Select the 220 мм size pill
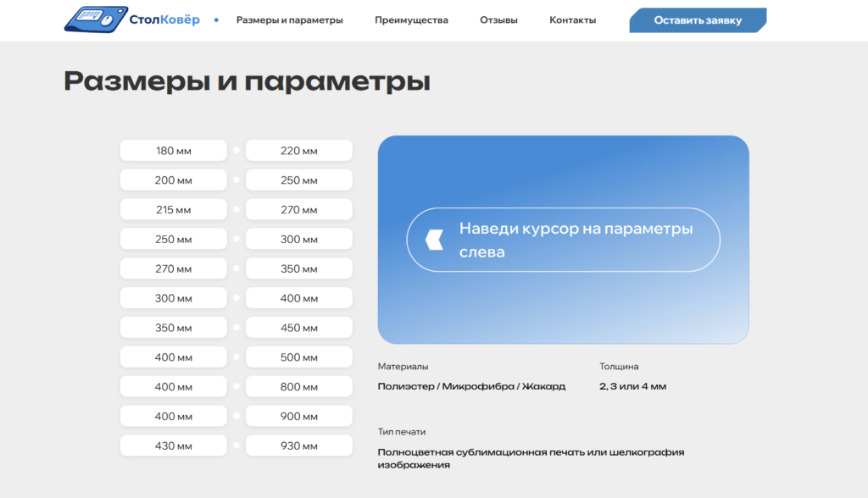The image size is (868, 498). coord(299,151)
